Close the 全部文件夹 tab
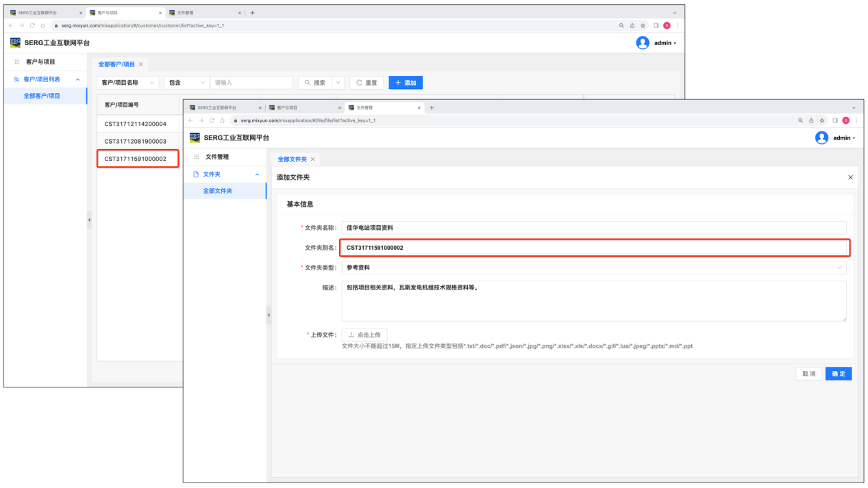Screen dimensions: 868x488 [x=313, y=159]
